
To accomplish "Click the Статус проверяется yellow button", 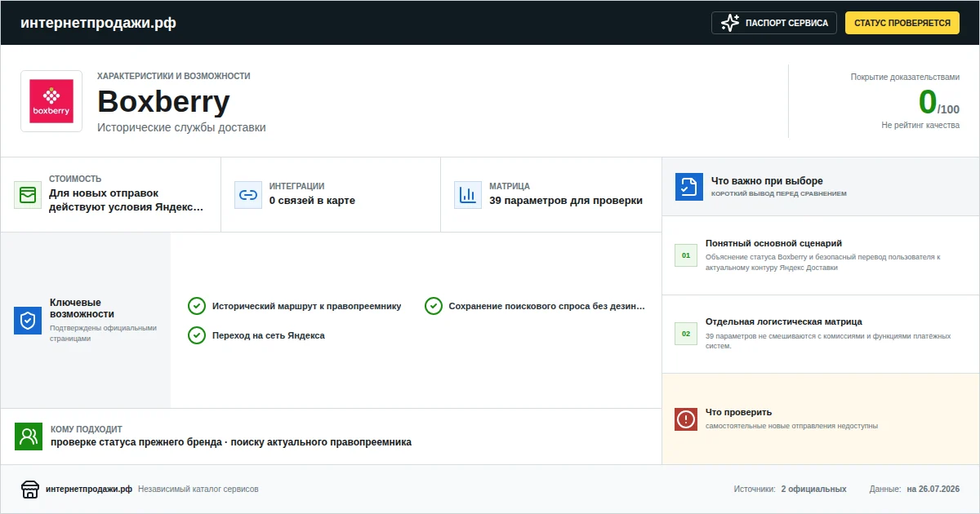I will click(902, 23).
